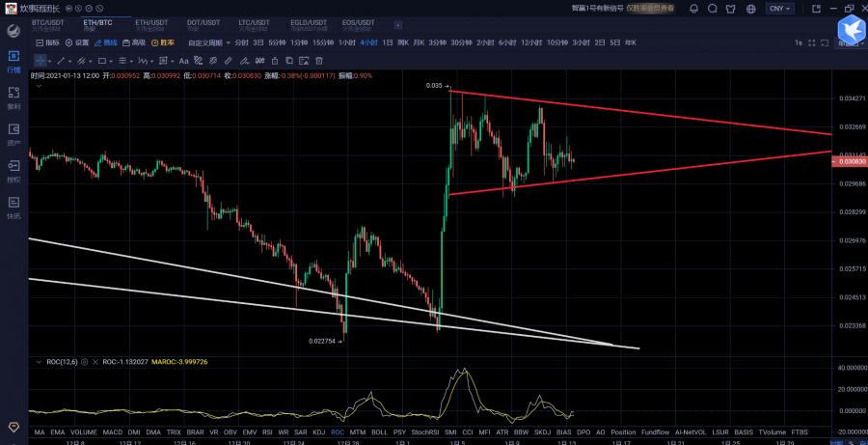This screenshot has height=445, width=868.
Task: Select the rectangle shape drawing tool
Action: tap(102, 61)
